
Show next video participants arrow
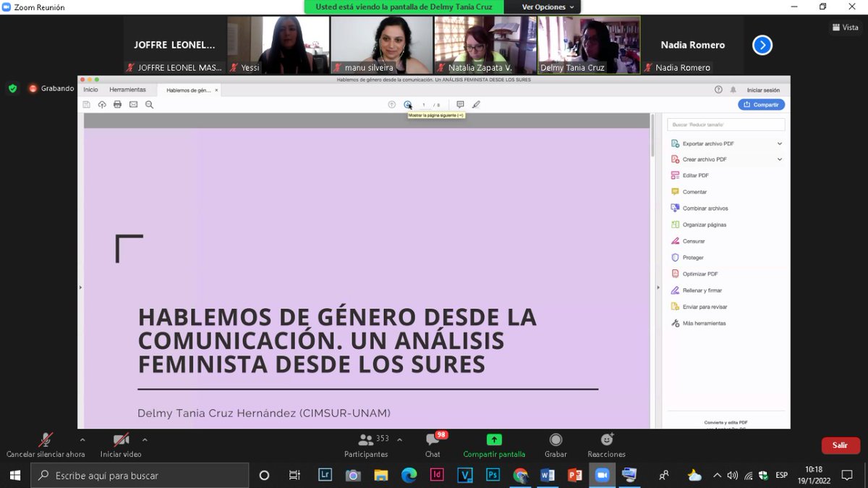coord(762,46)
